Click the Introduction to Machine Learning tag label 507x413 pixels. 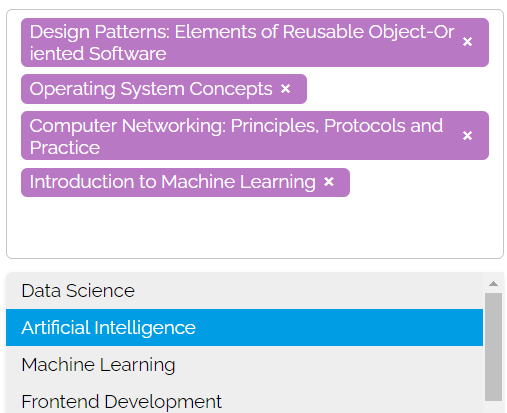(173, 182)
